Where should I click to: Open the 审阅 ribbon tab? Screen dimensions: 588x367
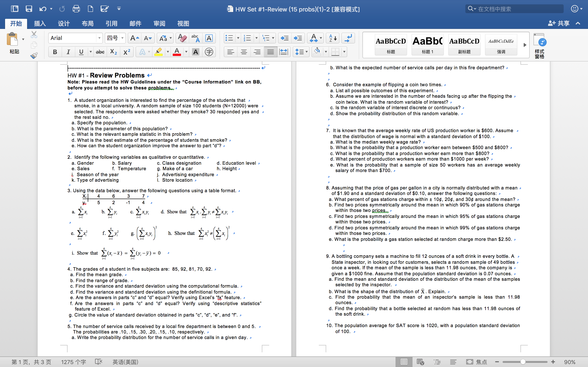[x=159, y=24]
